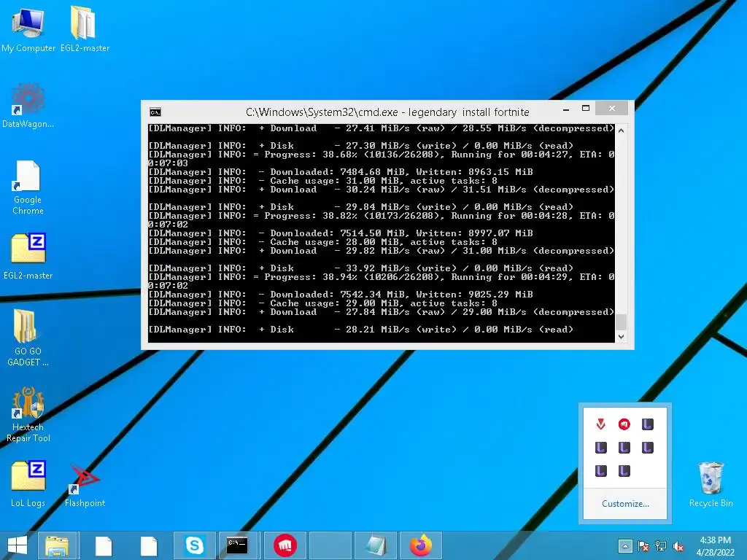Minimize the cmd.exe window
The width and height of the screenshot is (747, 560).
566,109
